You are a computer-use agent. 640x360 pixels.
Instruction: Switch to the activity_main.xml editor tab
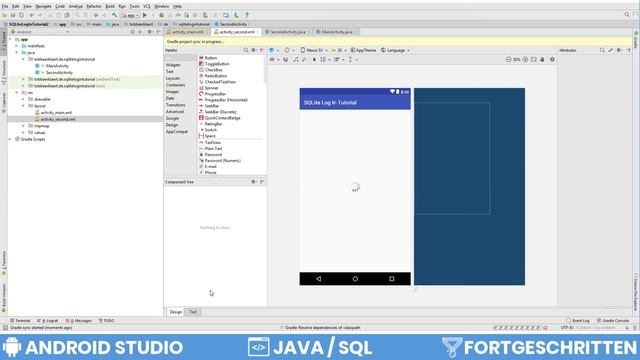[187, 32]
